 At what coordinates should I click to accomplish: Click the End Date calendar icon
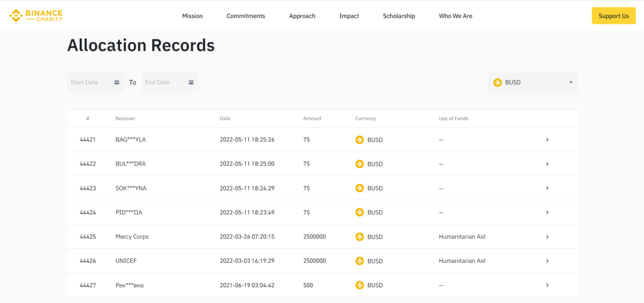pyautogui.click(x=191, y=82)
